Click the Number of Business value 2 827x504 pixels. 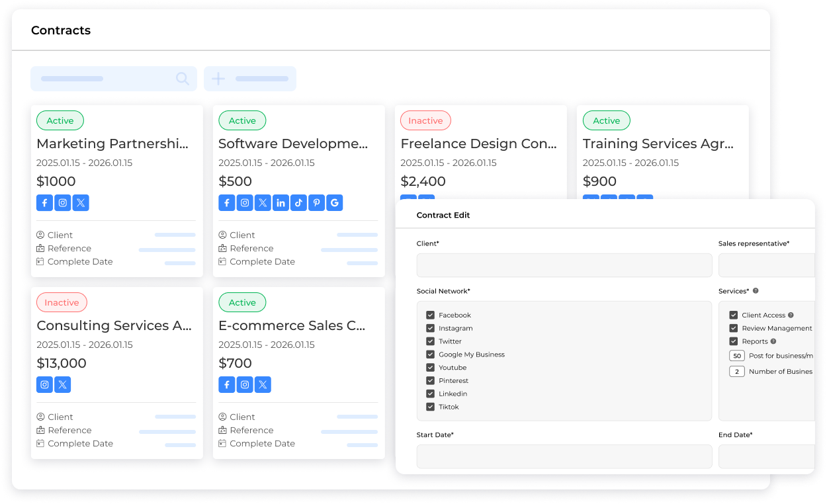[x=737, y=372]
